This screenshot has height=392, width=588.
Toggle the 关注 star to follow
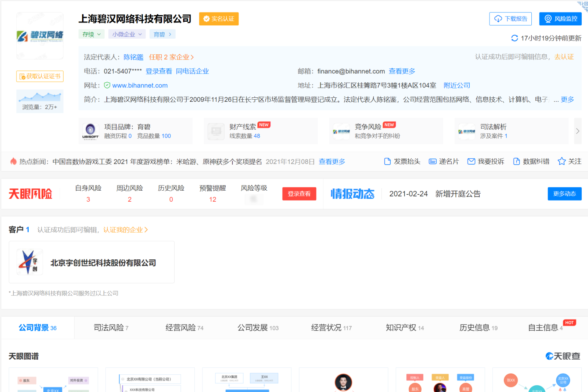(562, 161)
